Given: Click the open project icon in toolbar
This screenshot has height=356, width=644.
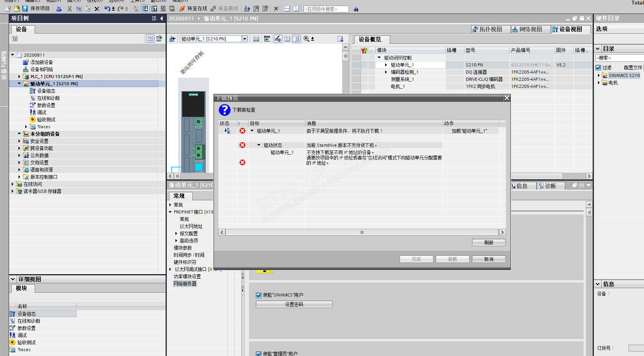Looking at the screenshot, I should [x=17, y=8].
